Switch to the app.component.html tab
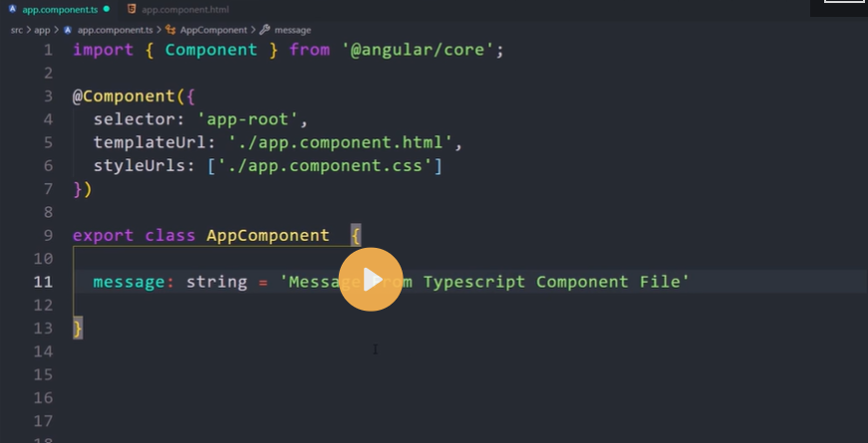This screenshot has height=443, width=868. point(184,9)
